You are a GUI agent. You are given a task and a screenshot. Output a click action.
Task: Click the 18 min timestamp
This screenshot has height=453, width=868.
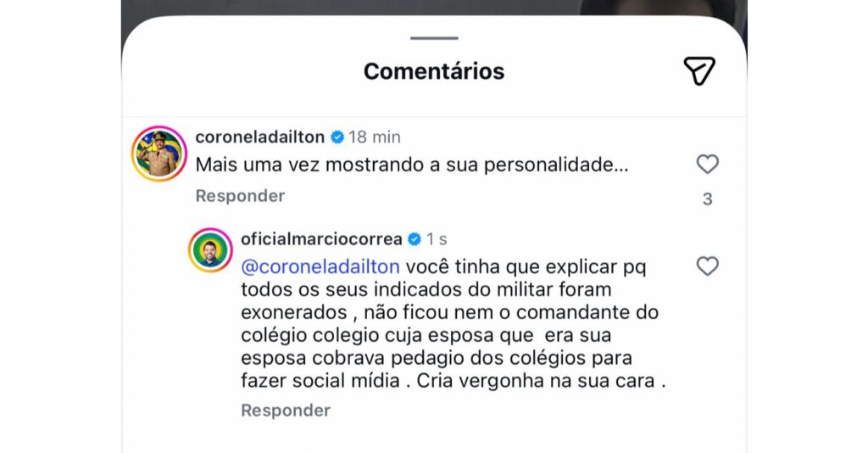tap(375, 137)
